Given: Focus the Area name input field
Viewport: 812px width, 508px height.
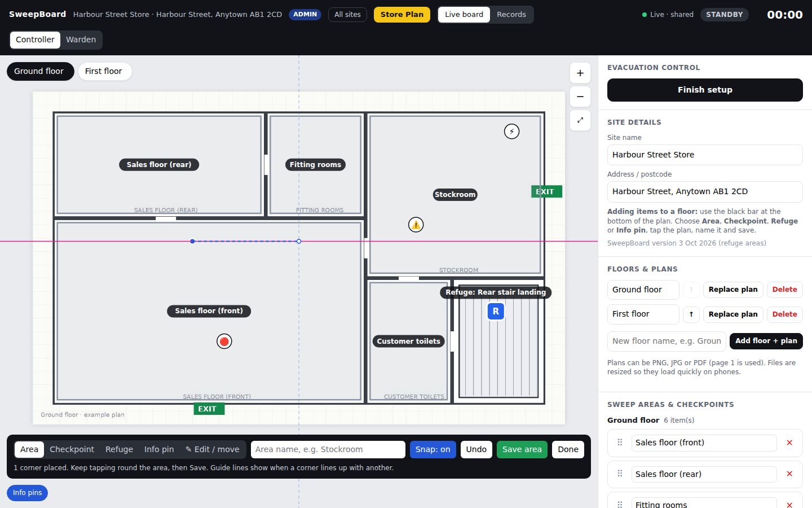Looking at the screenshot, I should coord(328,449).
